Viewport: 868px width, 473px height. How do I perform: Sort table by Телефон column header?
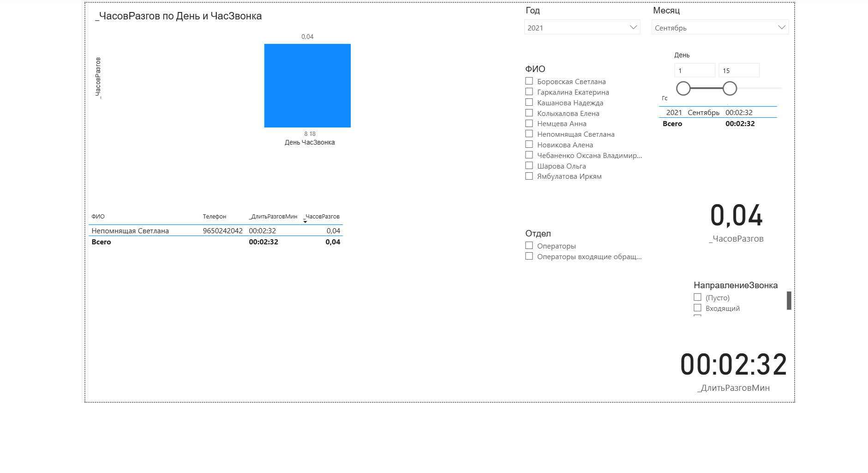click(x=215, y=216)
